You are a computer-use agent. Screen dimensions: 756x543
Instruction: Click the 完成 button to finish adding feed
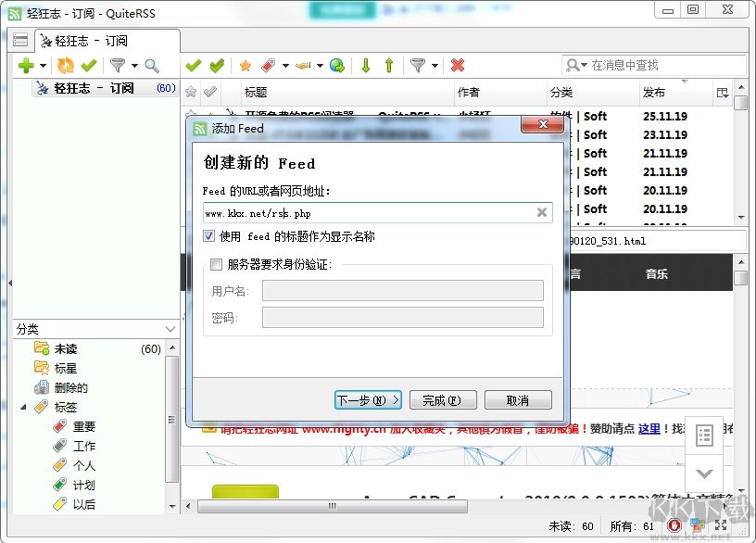click(443, 399)
